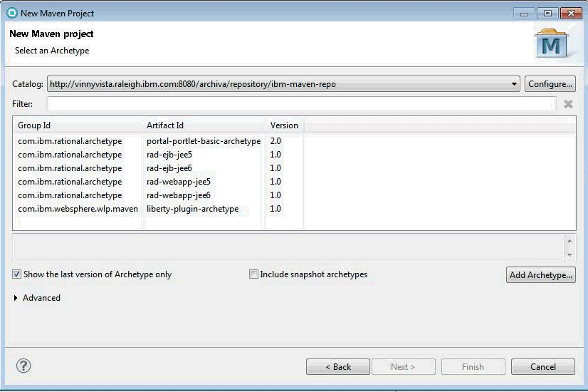
Task: Click the com.ibm.websphere.wlp.maven group id
Action: [x=78, y=209]
